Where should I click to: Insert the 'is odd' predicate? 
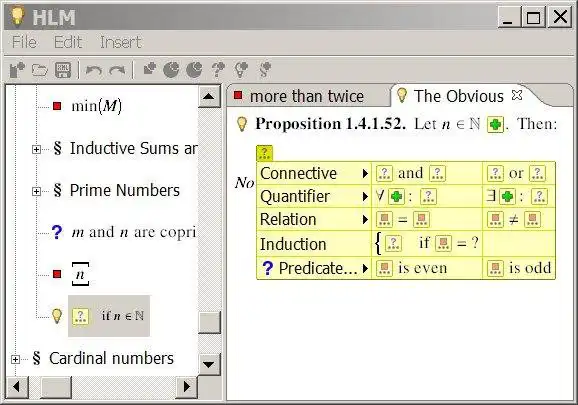519,268
